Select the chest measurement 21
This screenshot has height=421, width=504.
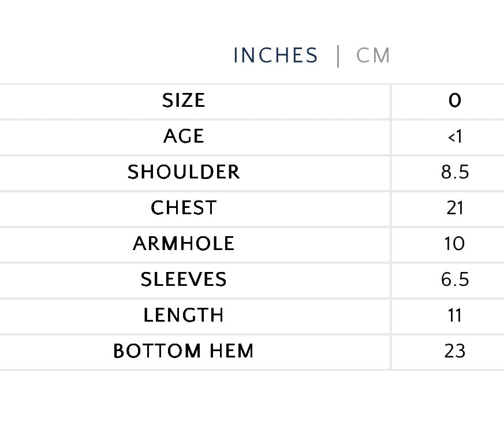455,208
